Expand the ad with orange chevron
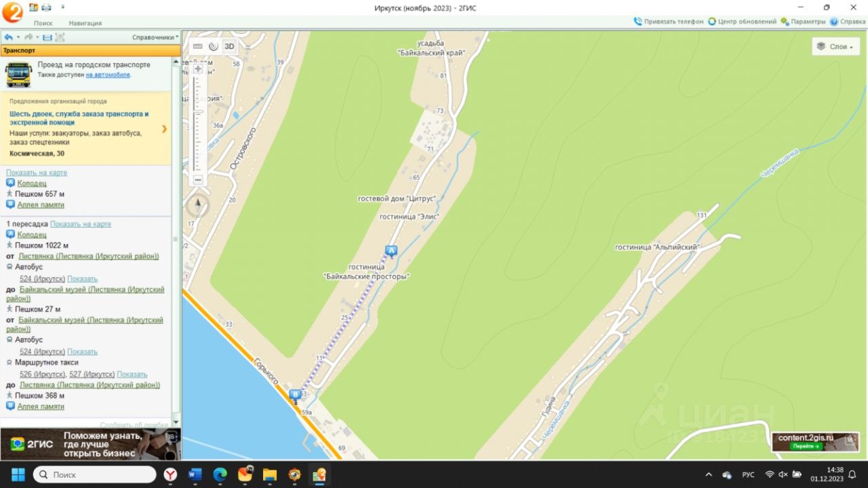Screen dimensions: 868x488 click(164, 129)
